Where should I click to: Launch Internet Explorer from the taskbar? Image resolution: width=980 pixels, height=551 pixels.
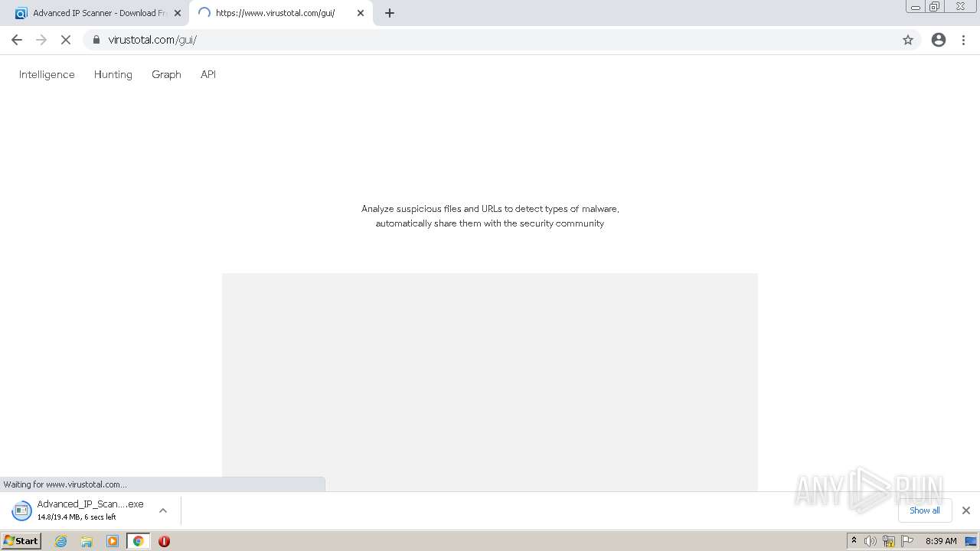point(61,541)
